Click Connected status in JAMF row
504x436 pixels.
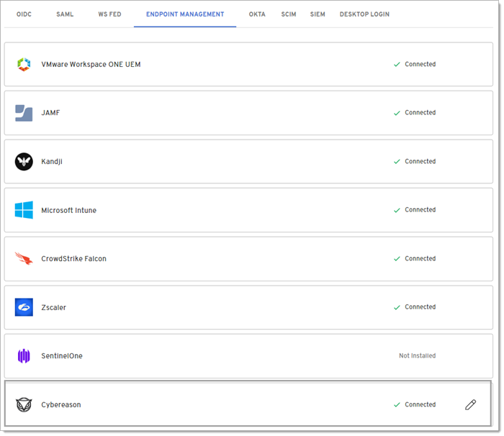[420, 112]
